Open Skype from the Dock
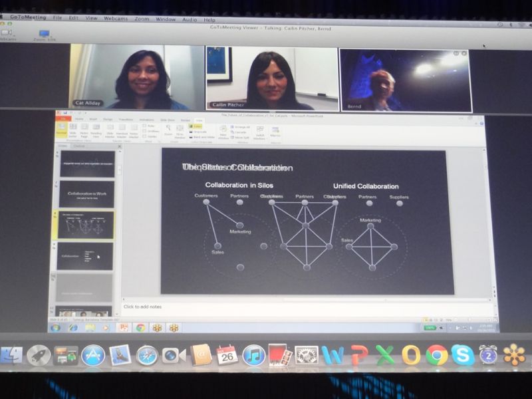Screen dimensions: 532x399 [462, 355]
